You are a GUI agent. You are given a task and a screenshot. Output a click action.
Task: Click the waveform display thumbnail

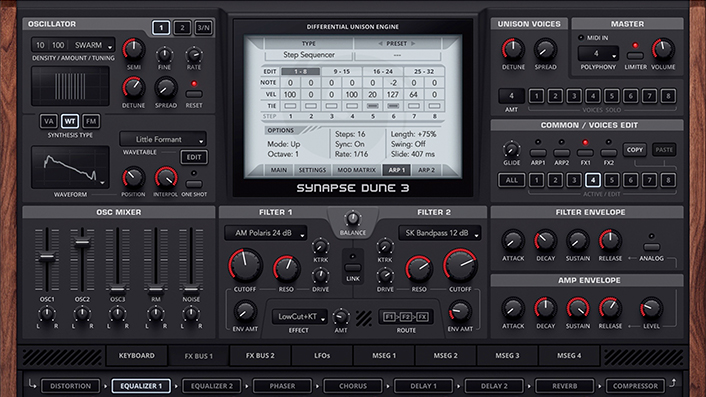(x=70, y=167)
